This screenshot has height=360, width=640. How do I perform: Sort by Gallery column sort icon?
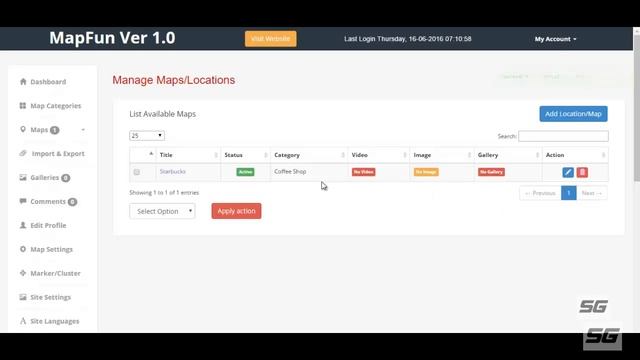point(538,155)
